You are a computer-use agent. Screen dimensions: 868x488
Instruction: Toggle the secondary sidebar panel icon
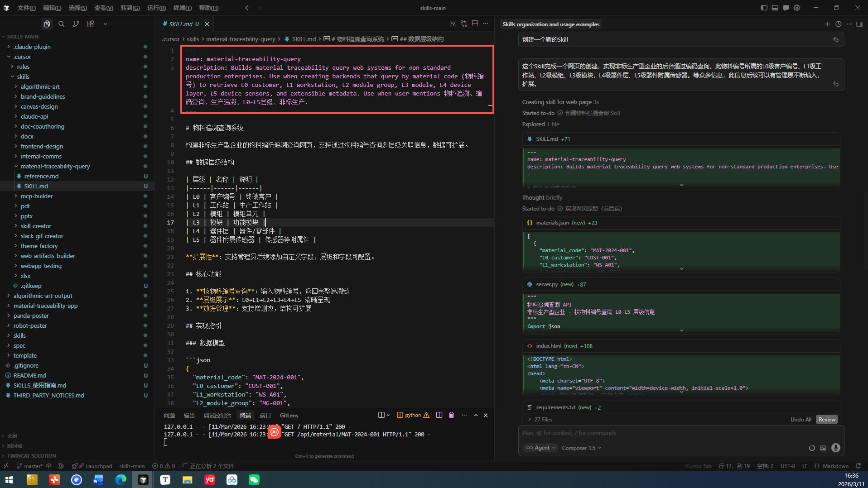point(859,24)
